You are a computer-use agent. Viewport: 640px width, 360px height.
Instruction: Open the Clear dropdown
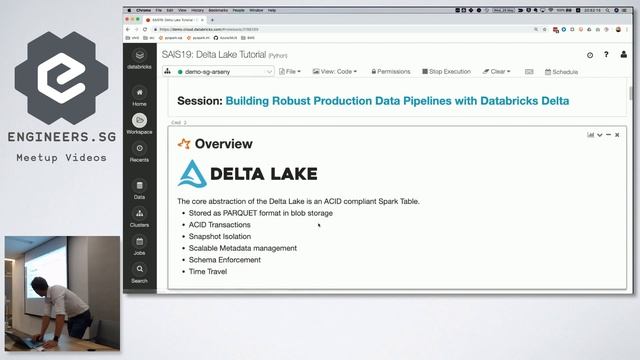click(496, 71)
